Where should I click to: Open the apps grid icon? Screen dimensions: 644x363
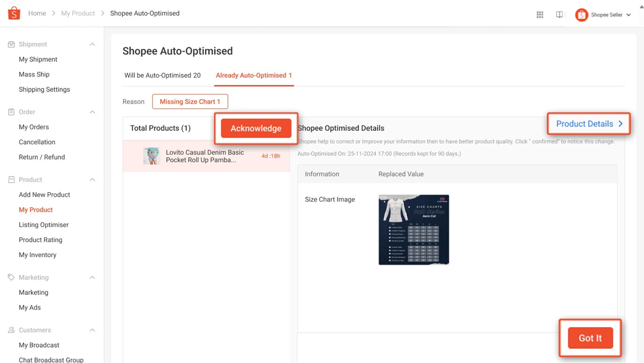pyautogui.click(x=540, y=15)
